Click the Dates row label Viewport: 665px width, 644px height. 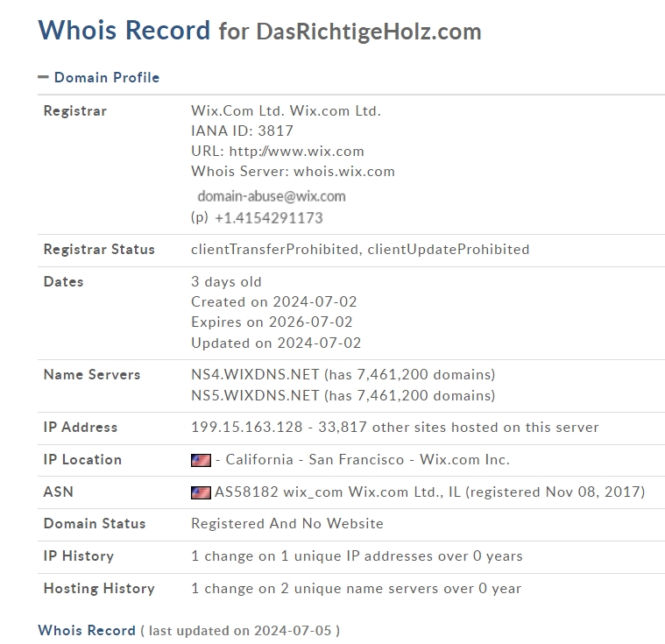63,282
